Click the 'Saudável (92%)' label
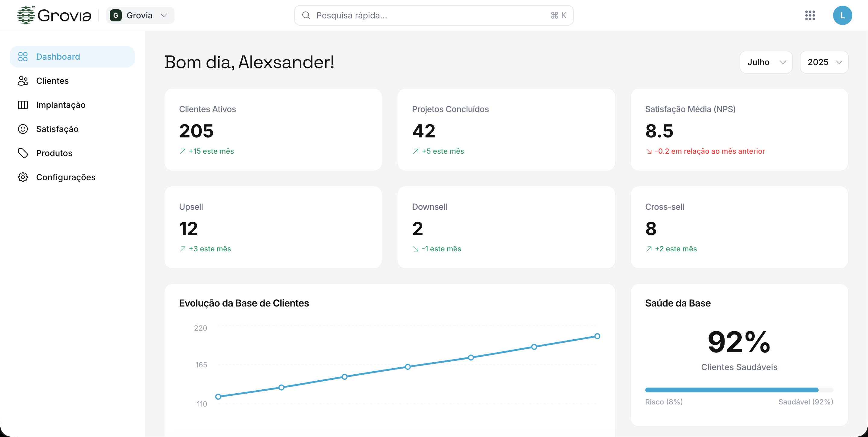The height and width of the screenshot is (437, 868). (x=806, y=402)
